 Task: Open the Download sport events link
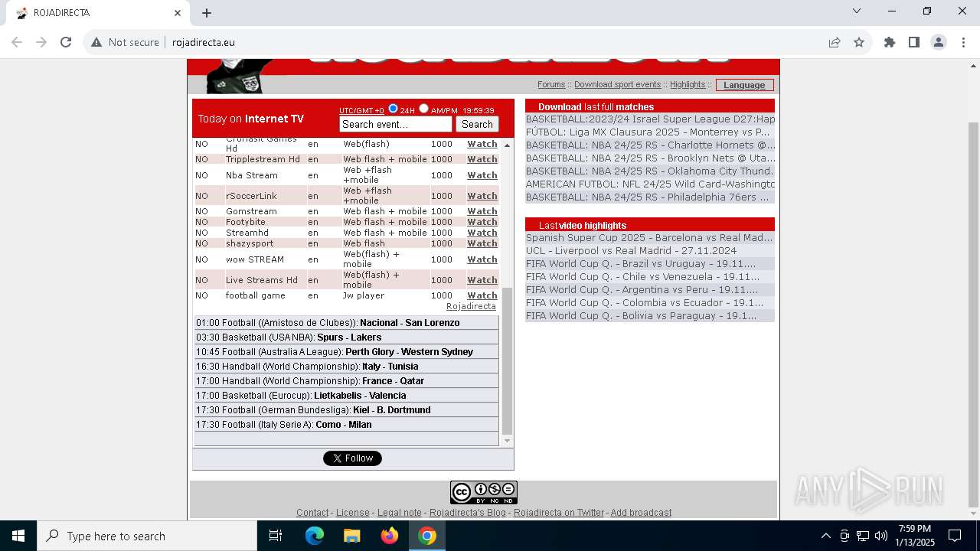[618, 85]
